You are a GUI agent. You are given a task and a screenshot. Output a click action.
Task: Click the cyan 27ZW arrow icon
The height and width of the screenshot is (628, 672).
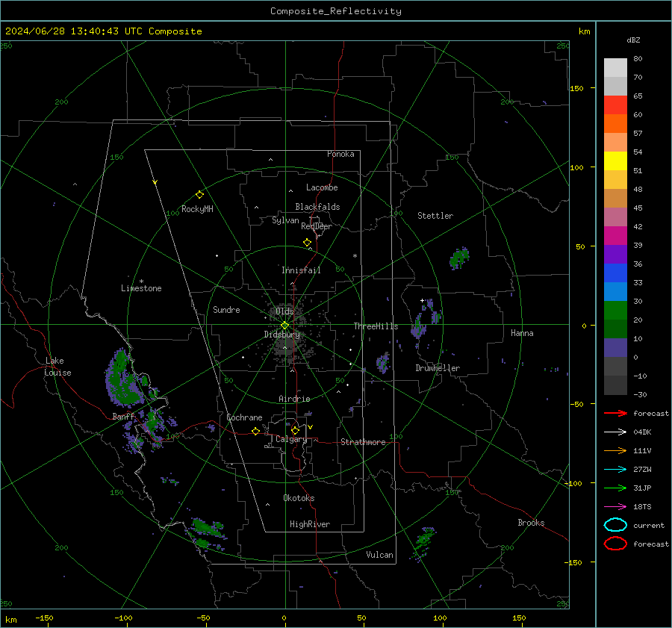615,470
